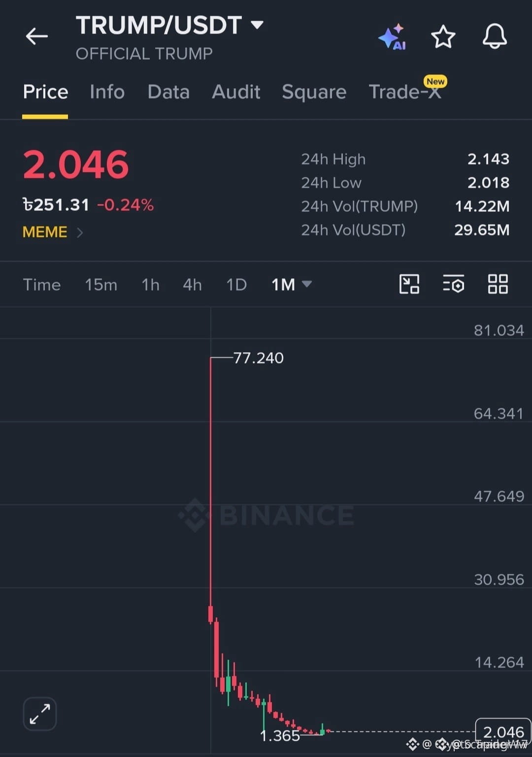Open the Audit tab
This screenshot has width=532, height=757.
[236, 92]
